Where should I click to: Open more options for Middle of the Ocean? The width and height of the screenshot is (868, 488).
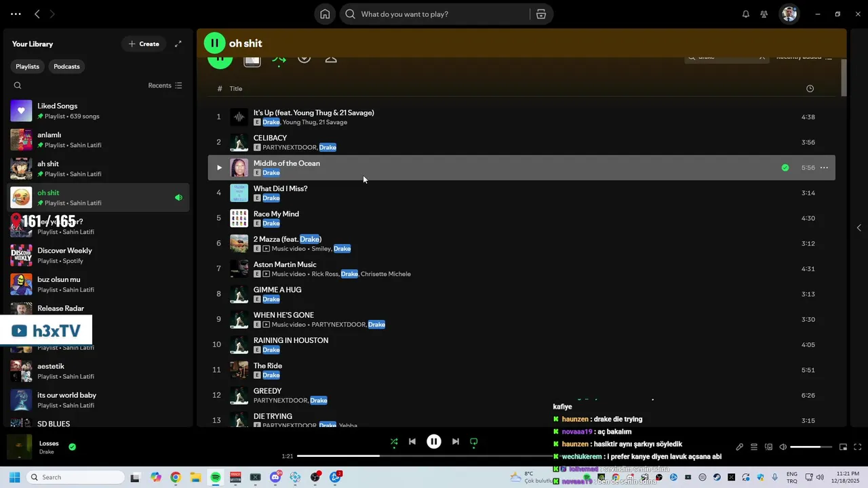824,167
